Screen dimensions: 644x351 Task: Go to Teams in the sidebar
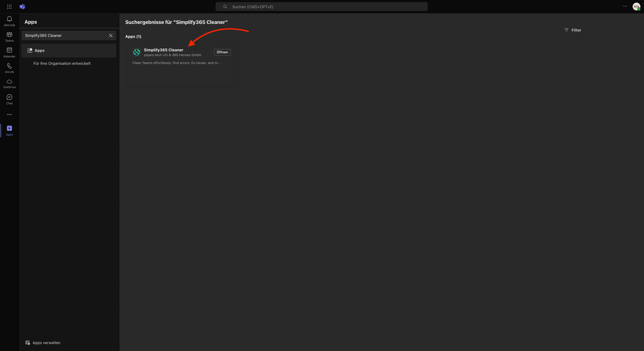[x=9, y=37]
